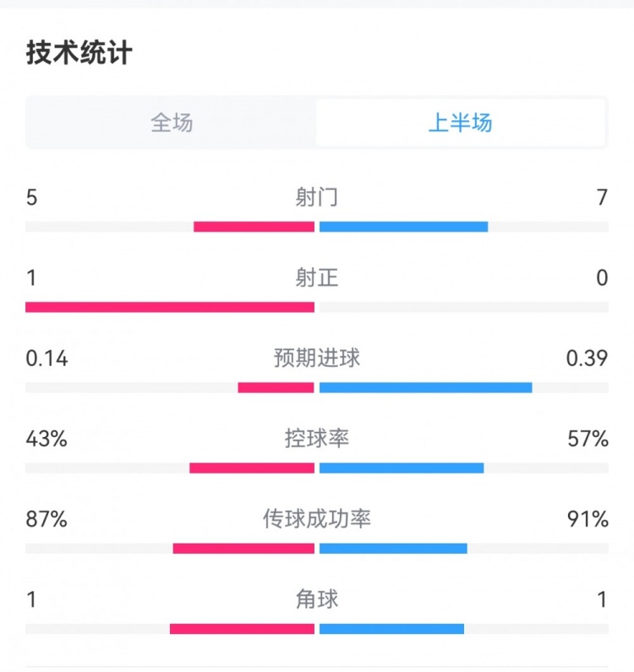The image size is (634, 672).
Task: Click the 57% possession value
Action: 588,439
